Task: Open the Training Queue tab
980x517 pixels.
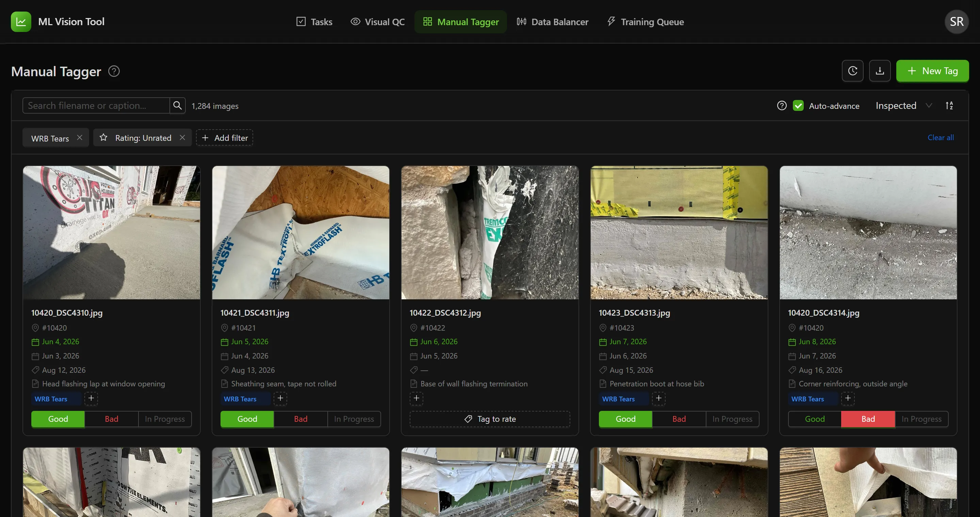Action: coord(645,22)
